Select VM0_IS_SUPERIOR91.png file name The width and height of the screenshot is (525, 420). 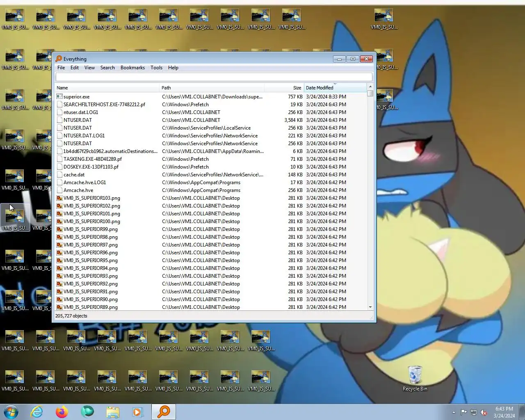[91, 291]
